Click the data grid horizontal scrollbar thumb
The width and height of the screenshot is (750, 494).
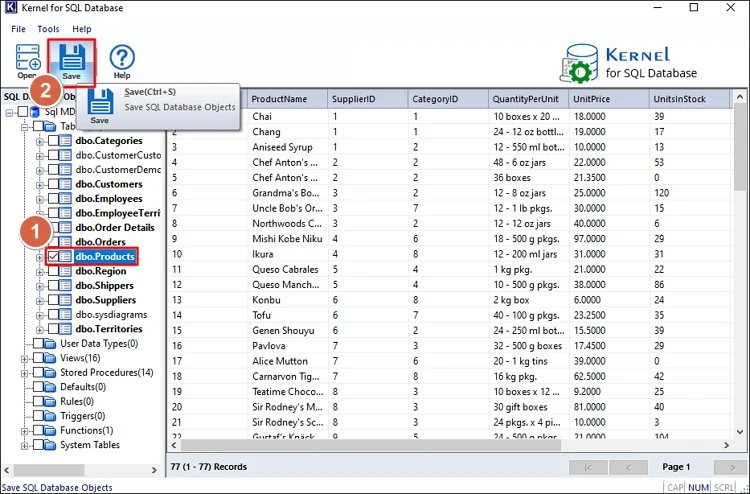point(371,445)
